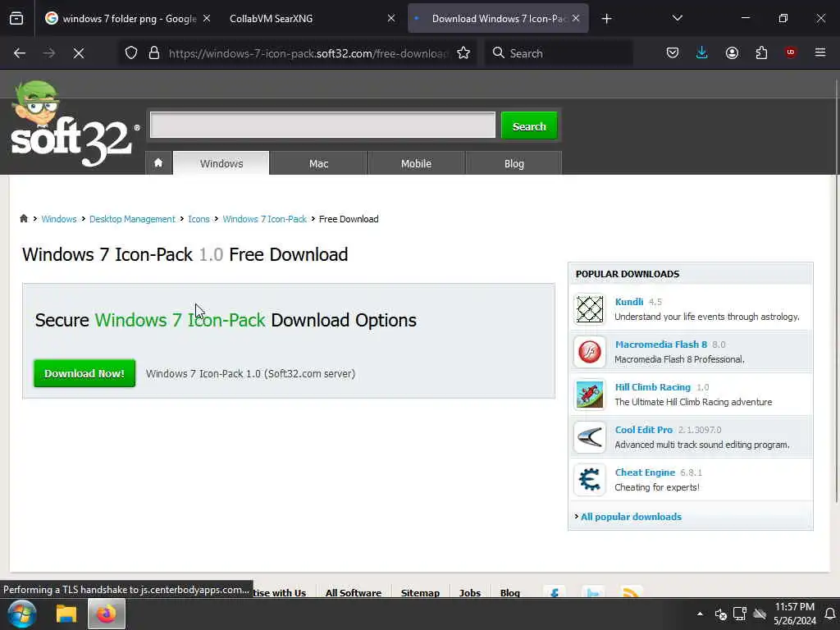Open Windows 7 Icon-Pack breadcrumb link
Image resolution: width=840 pixels, height=630 pixels.
265,218
